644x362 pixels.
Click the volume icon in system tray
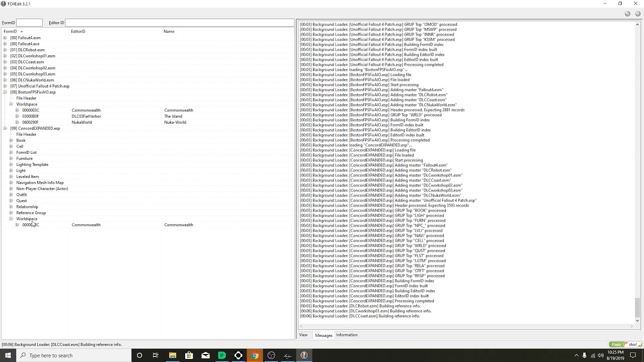pyautogui.click(x=601, y=355)
